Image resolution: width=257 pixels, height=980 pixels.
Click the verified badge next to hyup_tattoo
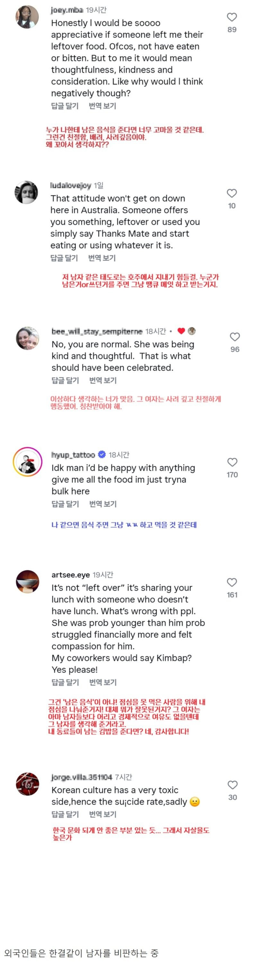(102, 455)
